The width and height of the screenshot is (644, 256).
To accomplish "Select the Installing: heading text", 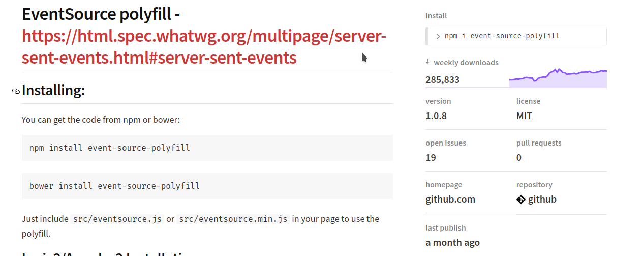I will 53,91.
